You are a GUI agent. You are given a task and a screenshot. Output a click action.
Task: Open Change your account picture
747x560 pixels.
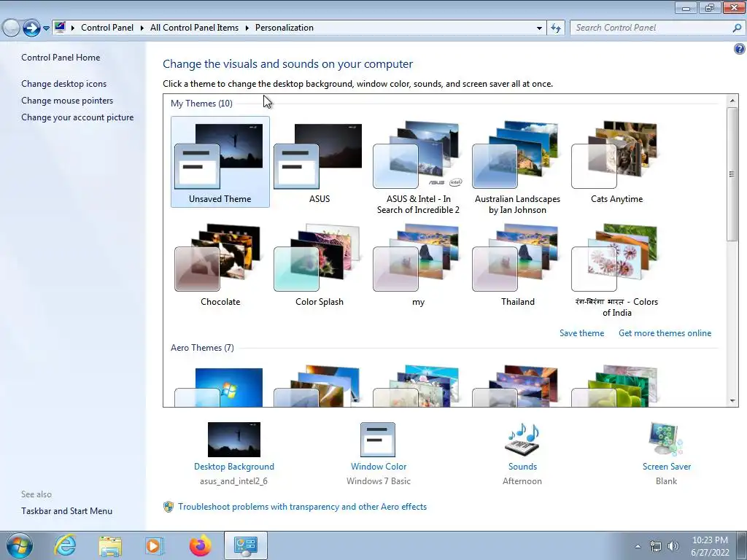[77, 117]
